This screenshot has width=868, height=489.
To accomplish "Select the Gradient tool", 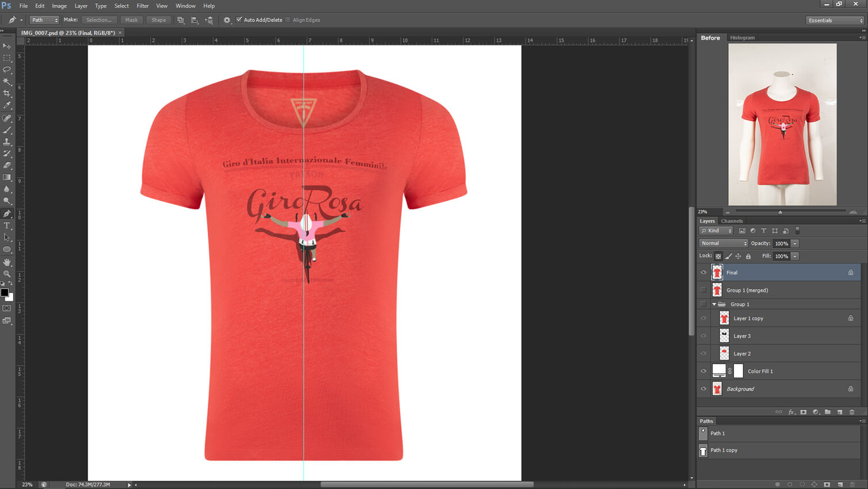I will tap(7, 177).
